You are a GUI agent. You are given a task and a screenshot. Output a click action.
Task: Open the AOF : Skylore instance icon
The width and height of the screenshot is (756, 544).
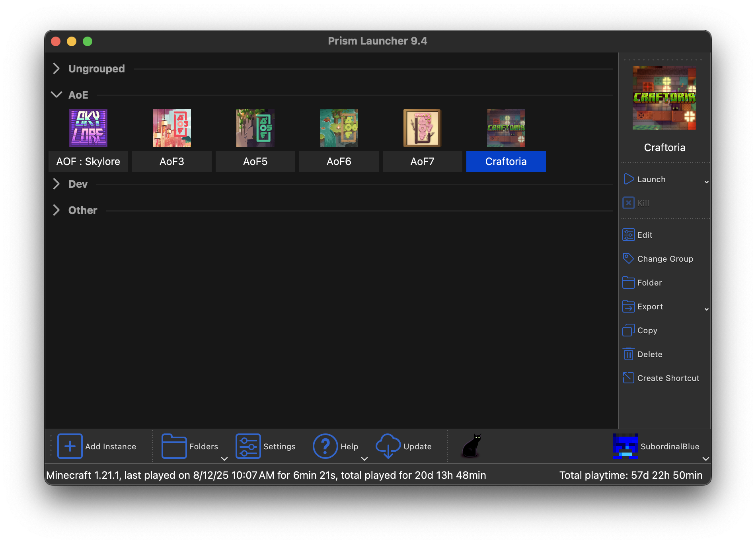click(88, 128)
